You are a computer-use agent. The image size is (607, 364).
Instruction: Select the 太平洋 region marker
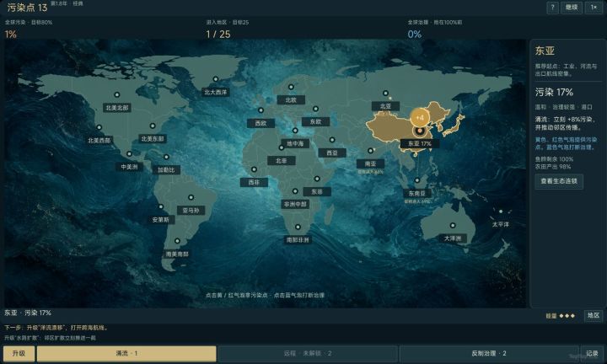pyautogui.click(x=501, y=211)
